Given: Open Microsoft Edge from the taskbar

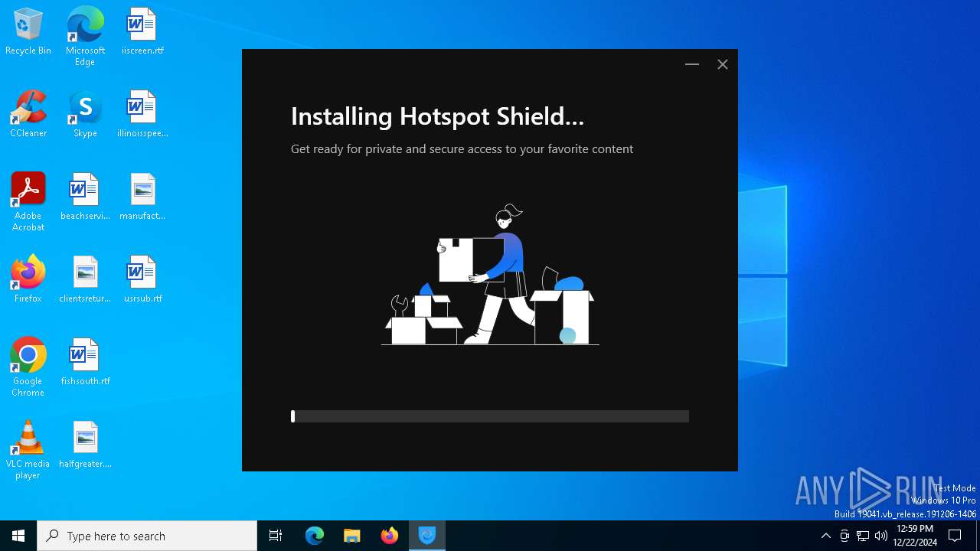Looking at the screenshot, I should pyautogui.click(x=315, y=536).
